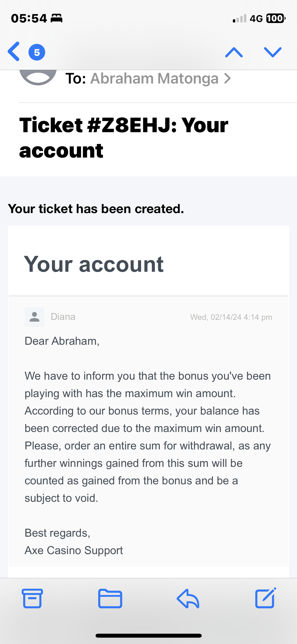Tap the Ticket #Z8EHJ subject line
The image size is (297, 644).
[x=124, y=137]
